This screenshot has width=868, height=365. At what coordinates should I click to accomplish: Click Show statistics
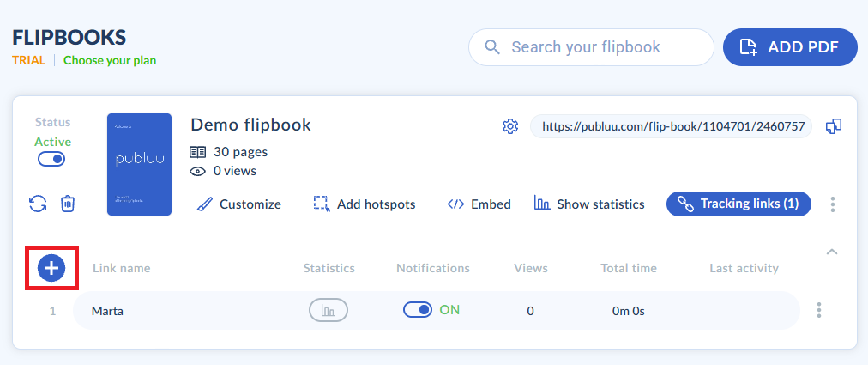pyautogui.click(x=589, y=204)
